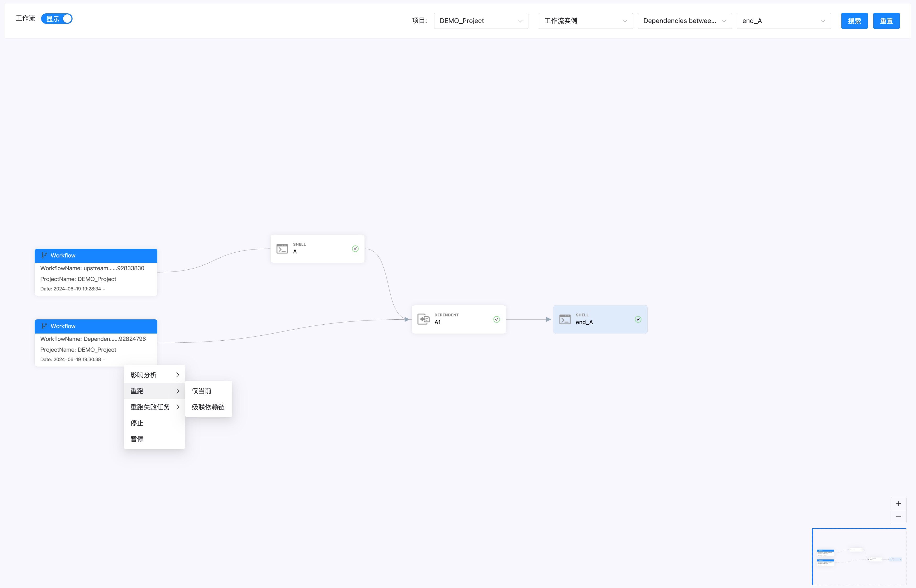This screenshot has height=588, width=916.
Task: Open the DEMO_Project project dropdown
Action: [481, 21]
